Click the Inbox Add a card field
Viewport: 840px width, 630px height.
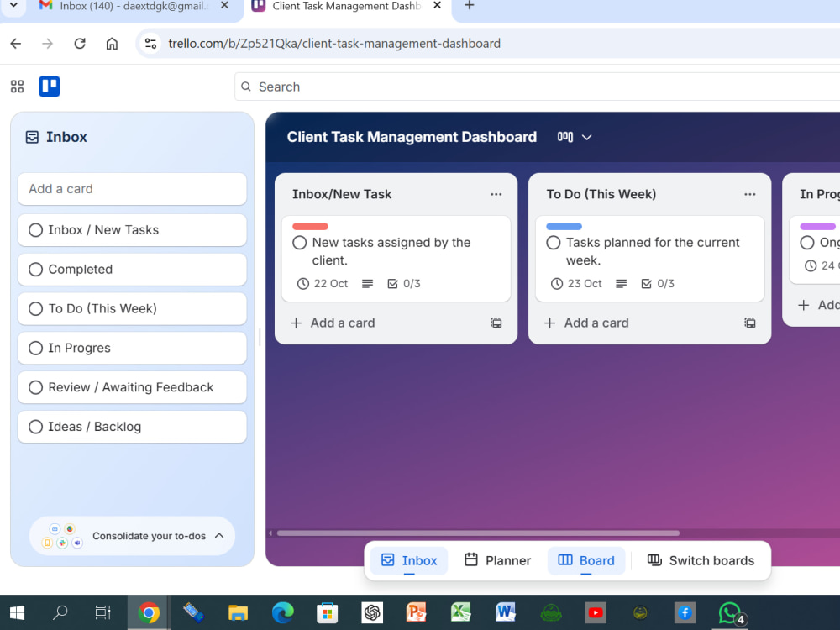(132, 188)
